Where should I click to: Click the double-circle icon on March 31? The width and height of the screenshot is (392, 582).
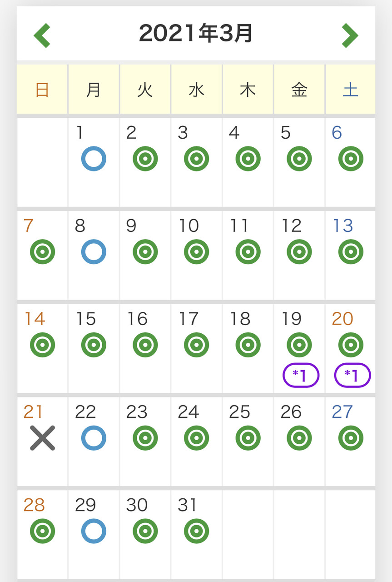196,531
